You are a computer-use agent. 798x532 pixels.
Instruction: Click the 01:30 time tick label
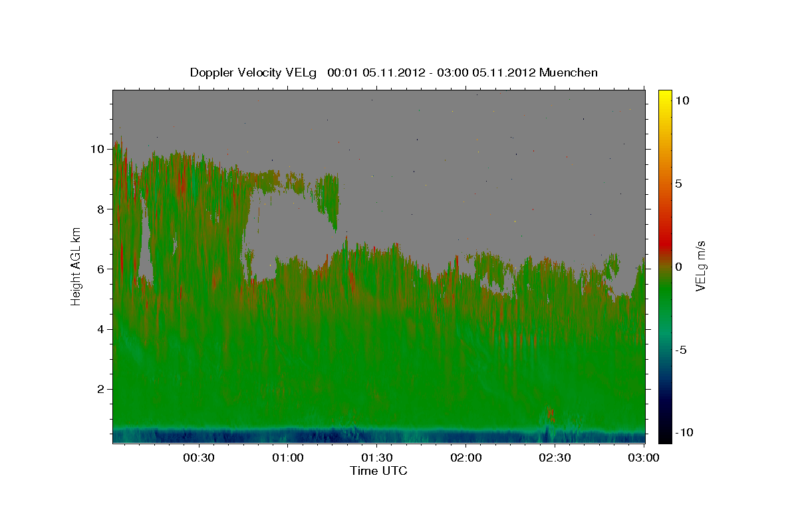[376, 458]
